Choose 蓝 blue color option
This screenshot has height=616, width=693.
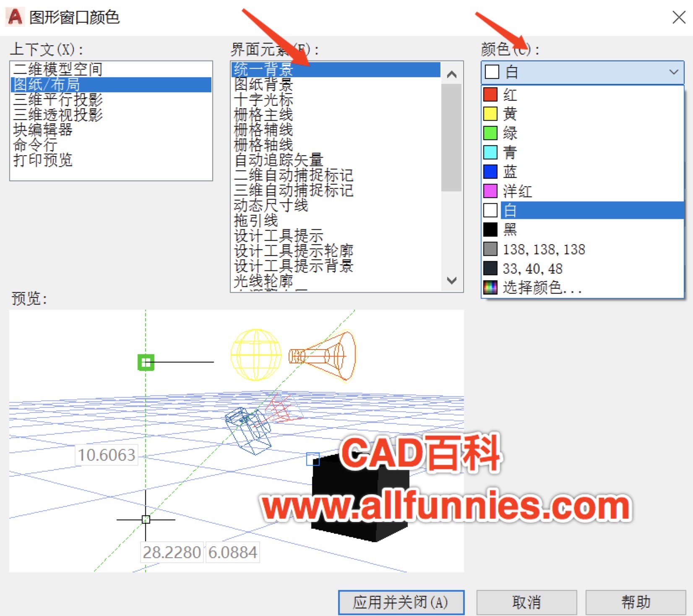click(x=583, y=172)
